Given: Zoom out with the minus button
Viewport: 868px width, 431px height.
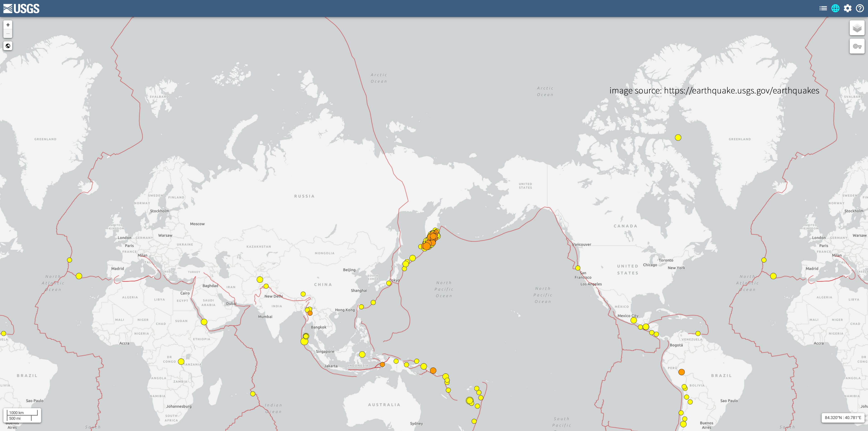Looking at the screenshot, I should (x=8, y=33).
